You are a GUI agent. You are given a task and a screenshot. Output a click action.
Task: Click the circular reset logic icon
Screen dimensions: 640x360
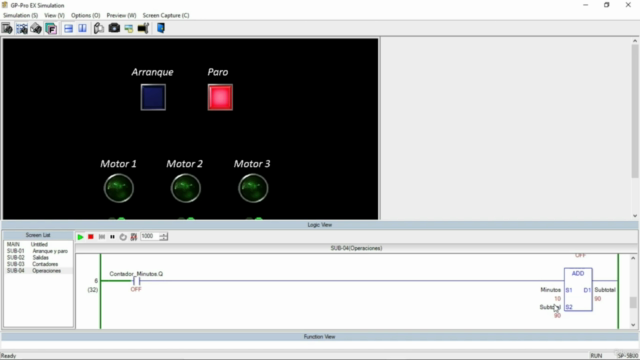pos(123,237)
